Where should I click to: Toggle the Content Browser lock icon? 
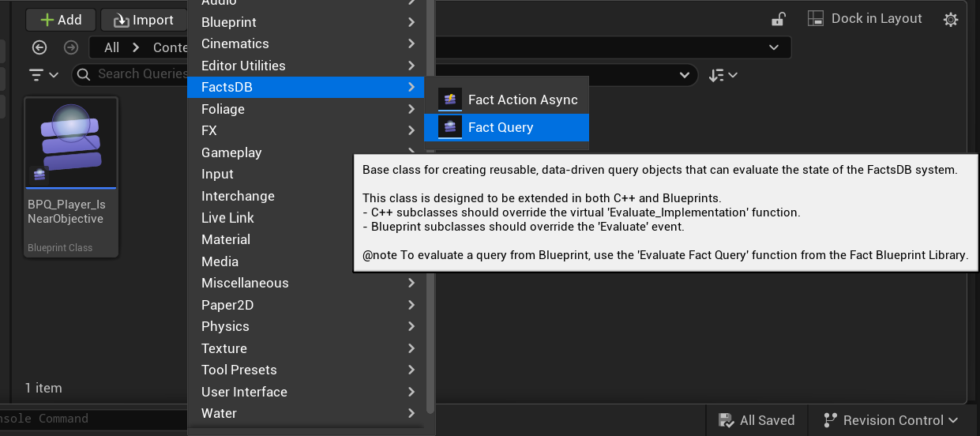pyautogui.click(x=779, y=19)
